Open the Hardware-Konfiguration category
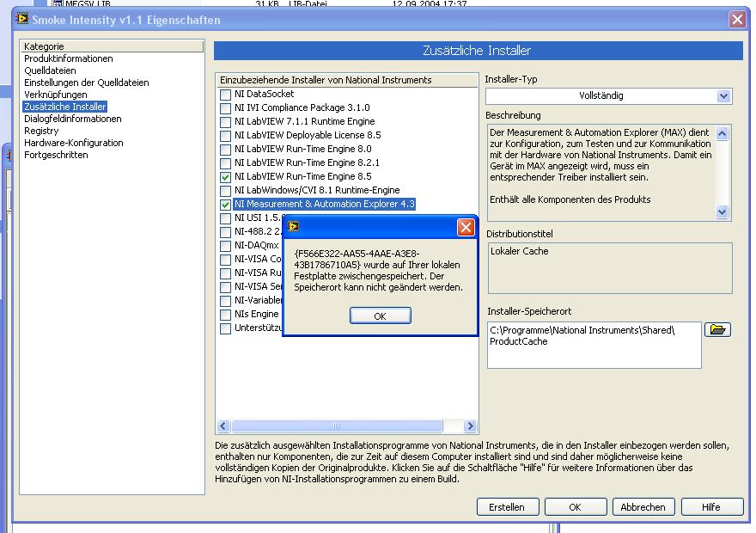The width and height of the screenshot is (756, 533). (x=74, y=143)
